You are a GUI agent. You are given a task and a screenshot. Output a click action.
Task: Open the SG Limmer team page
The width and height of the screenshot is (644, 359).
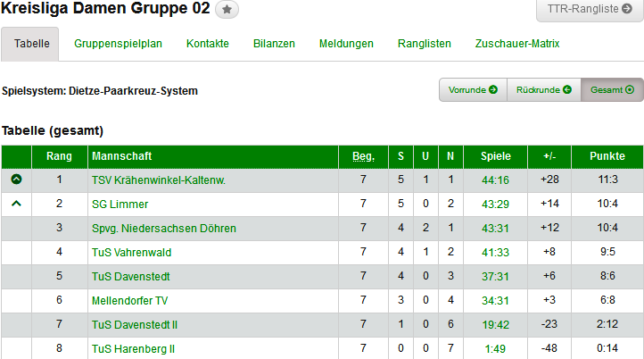[120, 205]
